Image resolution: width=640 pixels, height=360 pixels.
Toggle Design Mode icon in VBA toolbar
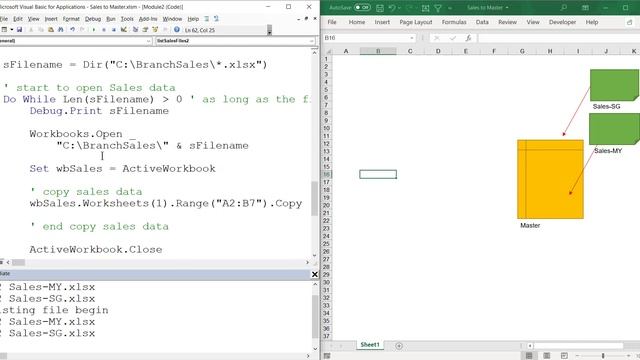point(124,29)
